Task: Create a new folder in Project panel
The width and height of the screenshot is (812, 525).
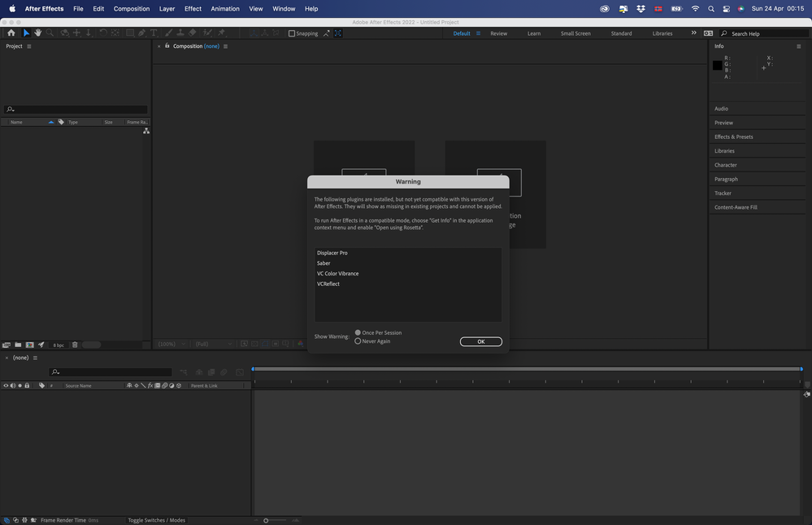Action: coord(18,345)
